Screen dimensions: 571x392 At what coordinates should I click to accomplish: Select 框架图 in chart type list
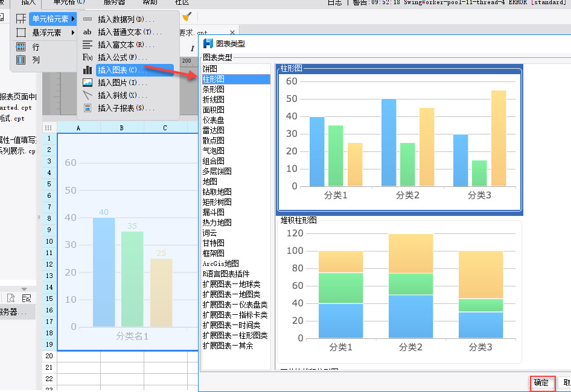236,253
